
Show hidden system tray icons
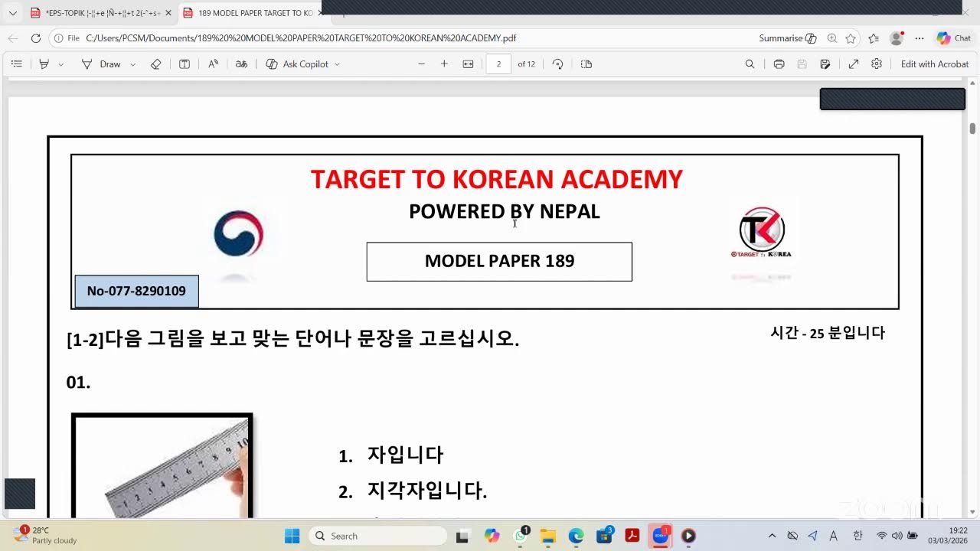(x=772, y=536)
